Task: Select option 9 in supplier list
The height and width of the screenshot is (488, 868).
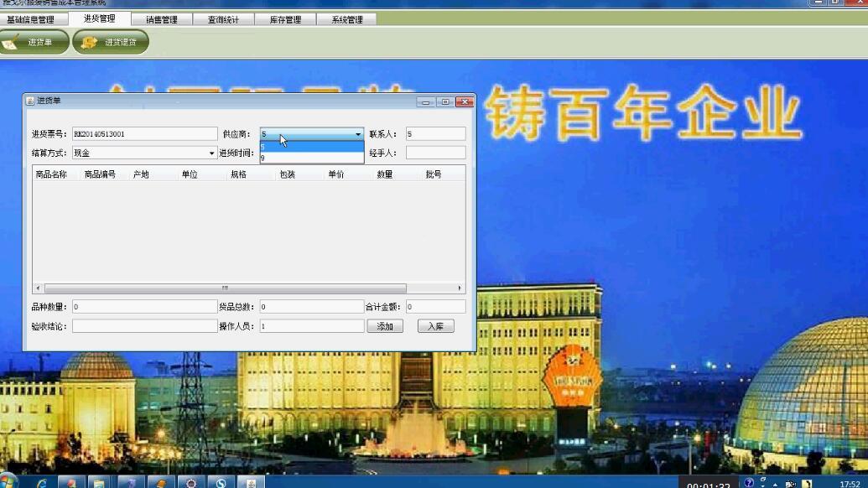Action: coord(312,158)
